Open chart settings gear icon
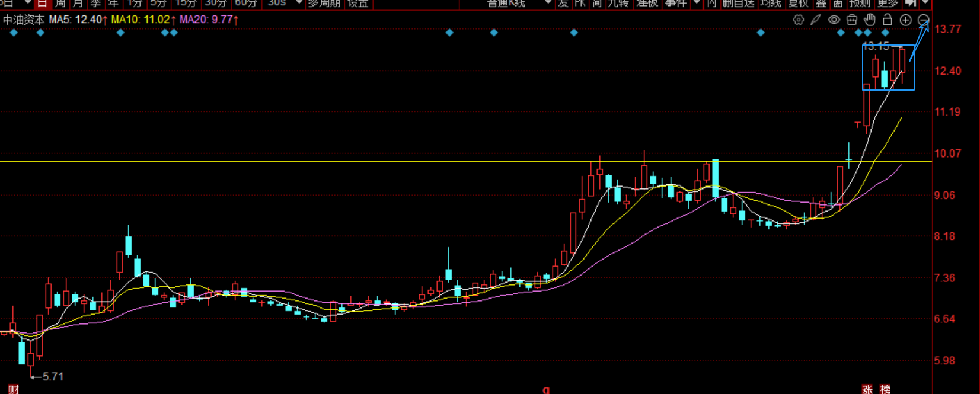Image resolution: width=980 pixels, height=394 pixels. (799, 20)
